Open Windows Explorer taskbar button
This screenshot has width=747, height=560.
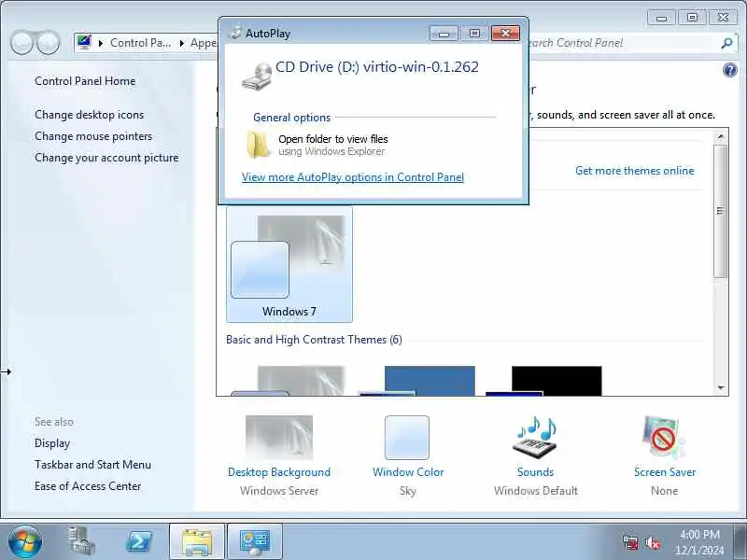pyautogui.click(x=197, y=542)
